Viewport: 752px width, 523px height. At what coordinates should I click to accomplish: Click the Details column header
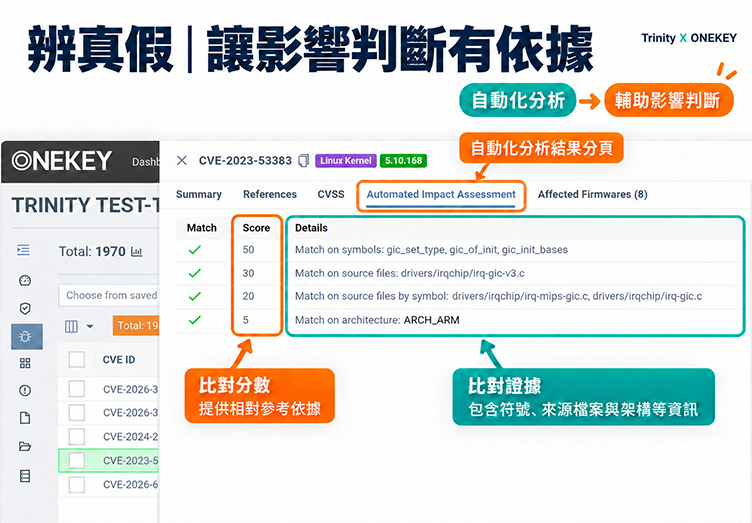coord(311,228)
